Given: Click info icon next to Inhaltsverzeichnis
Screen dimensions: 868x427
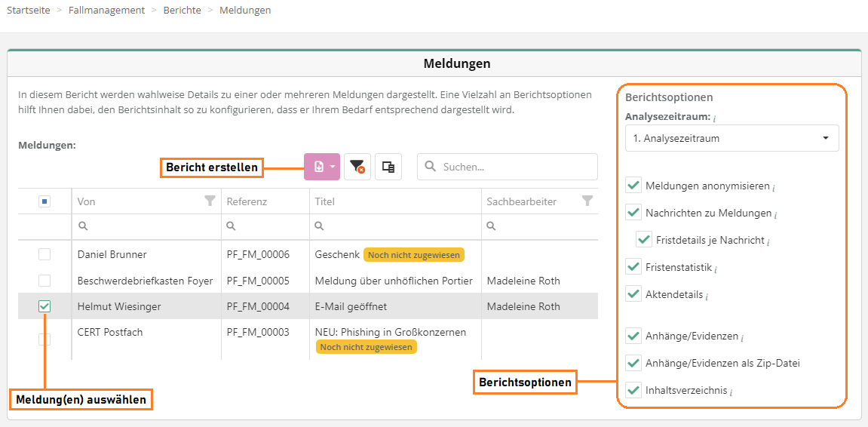Looking at the screenshot, I should 731,392.
